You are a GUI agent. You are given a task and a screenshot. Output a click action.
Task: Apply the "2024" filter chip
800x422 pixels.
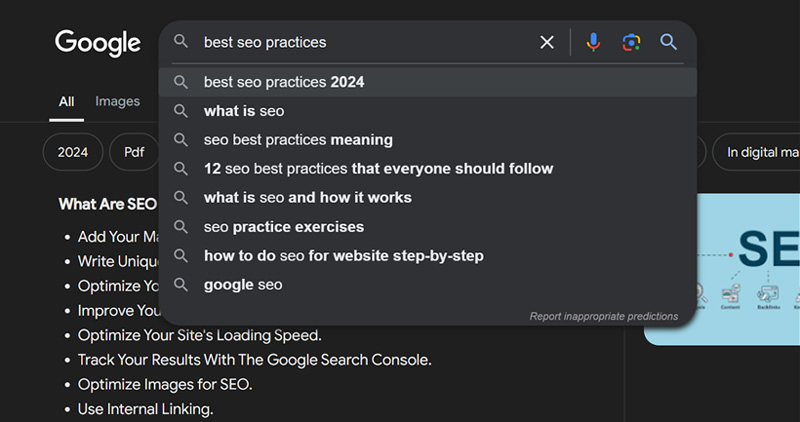coord(73,153)
